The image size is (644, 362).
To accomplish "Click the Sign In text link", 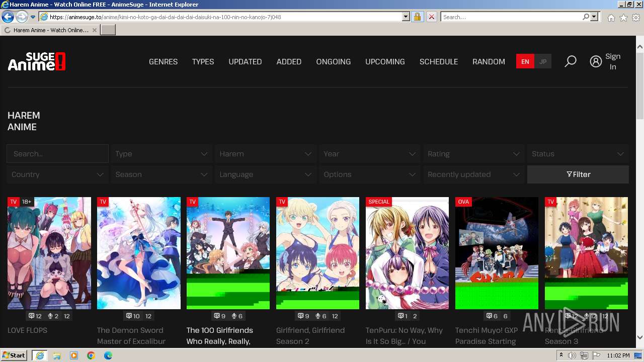I will pyautogui.click(x=612, y=61).
